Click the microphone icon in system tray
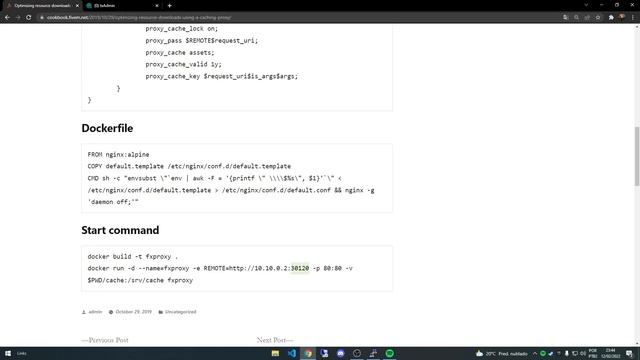Viewport: 640px width, 360px height. [x=567, y=353]
